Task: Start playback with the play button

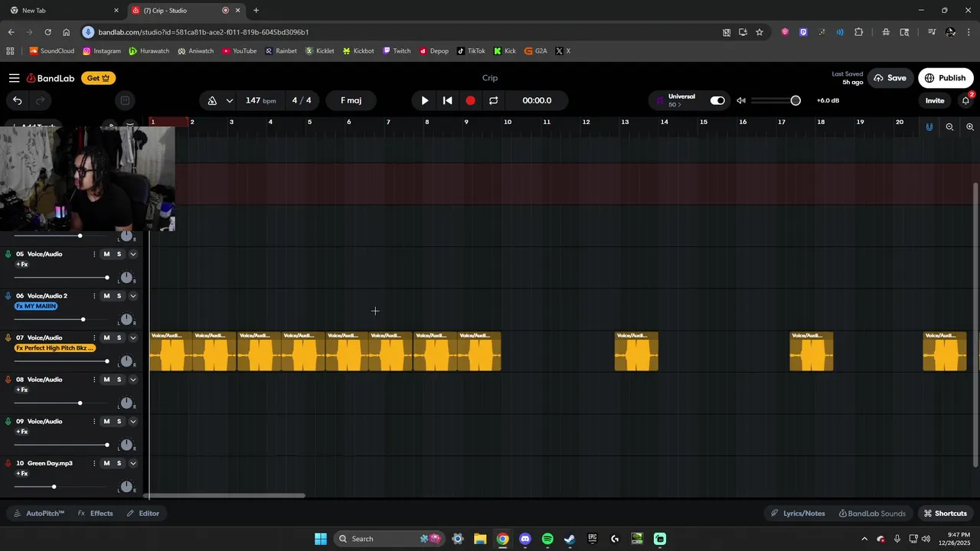Action: click(x=425, y=100)
